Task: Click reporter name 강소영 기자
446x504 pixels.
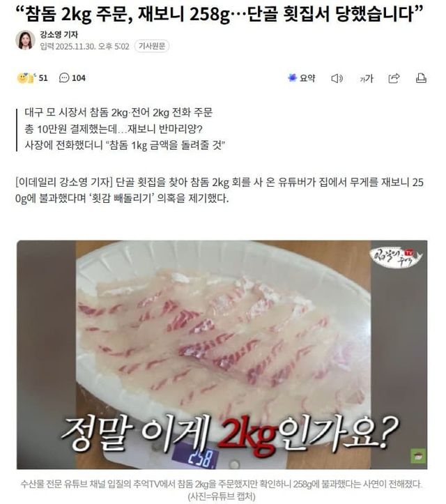Action: click(x=59, y=34)
